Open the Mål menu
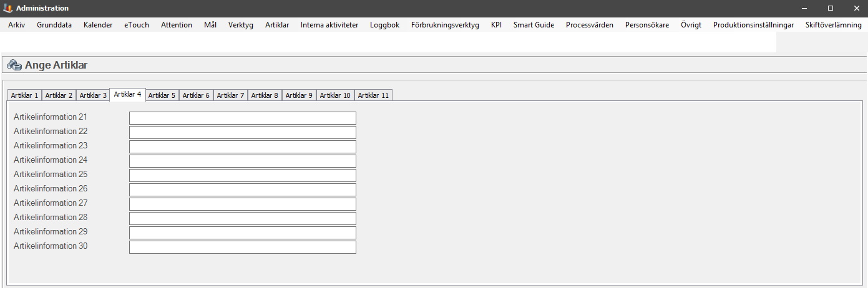This screenshot has width=868, height=288. point(210,25)
